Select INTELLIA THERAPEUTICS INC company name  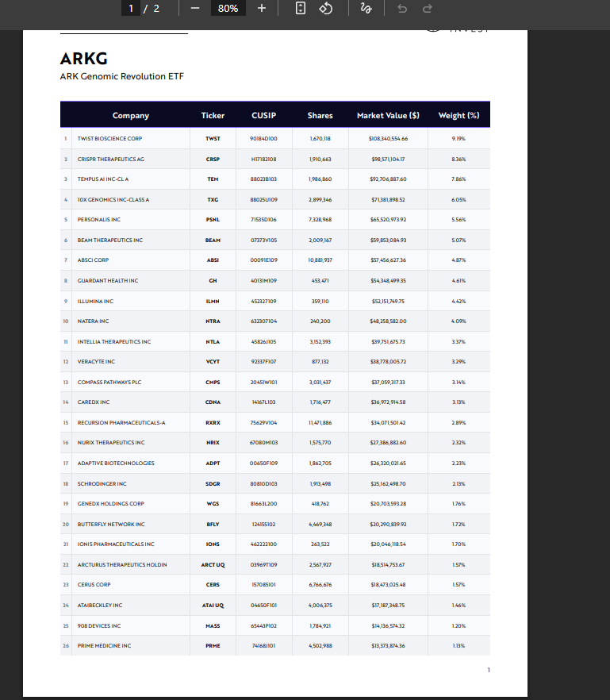click(x=114, y=342)
